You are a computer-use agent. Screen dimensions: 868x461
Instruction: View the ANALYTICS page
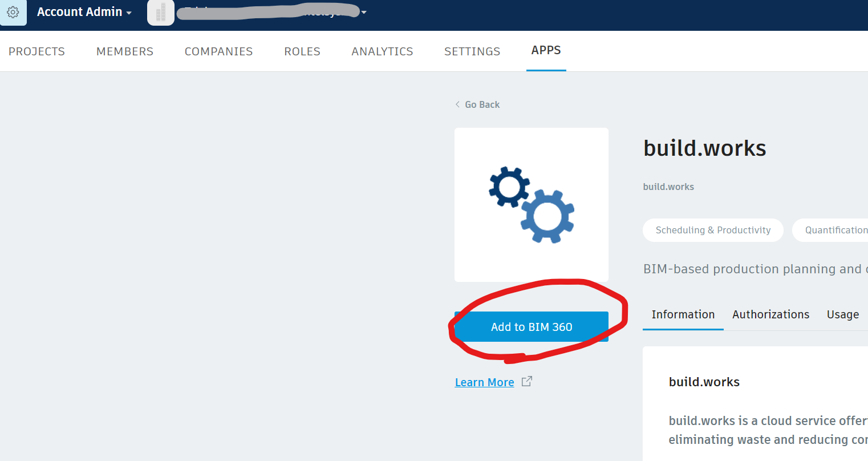pos(382,51)
